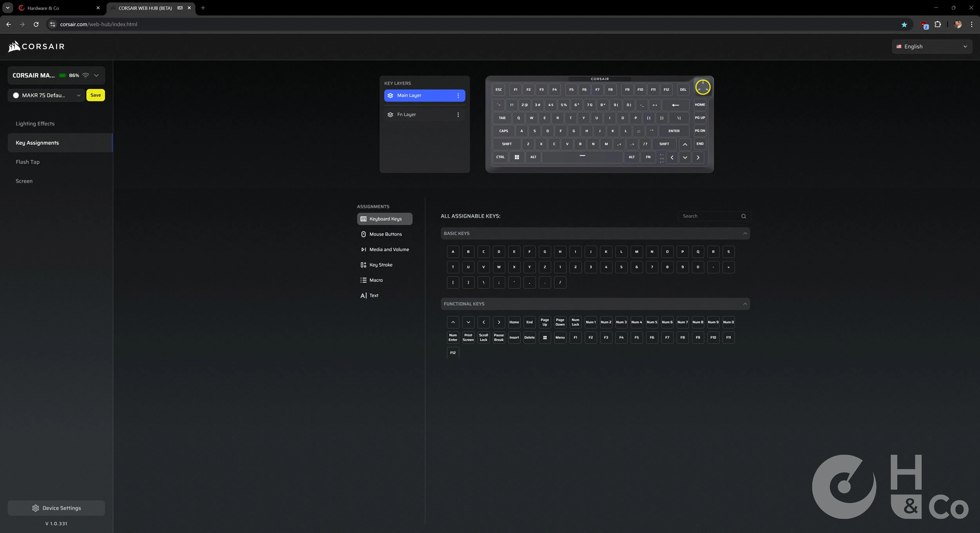980x533 pixels.
Task: Click ESC key on keyboard preview
Action: click(499, 90)
